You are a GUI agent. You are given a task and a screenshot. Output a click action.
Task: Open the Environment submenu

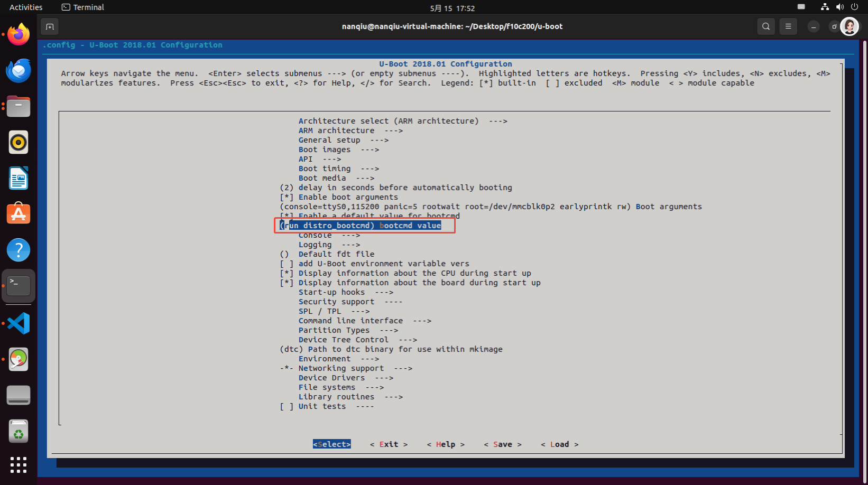click(339, 359)
